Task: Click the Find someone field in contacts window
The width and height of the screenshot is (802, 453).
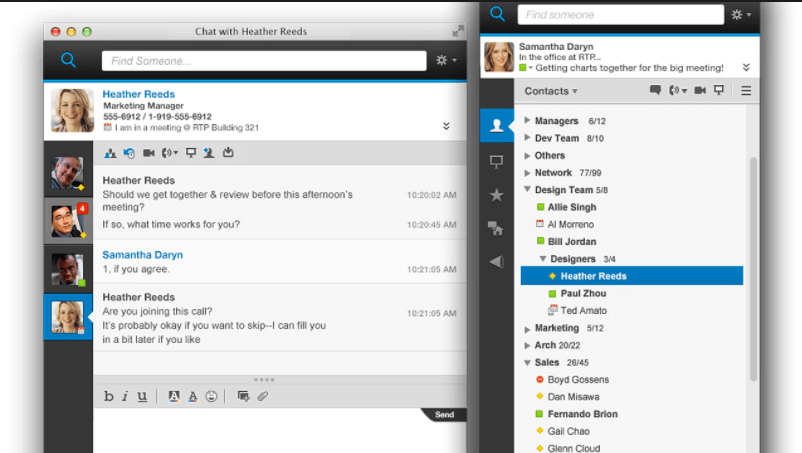Action: [x=620, y=15]
